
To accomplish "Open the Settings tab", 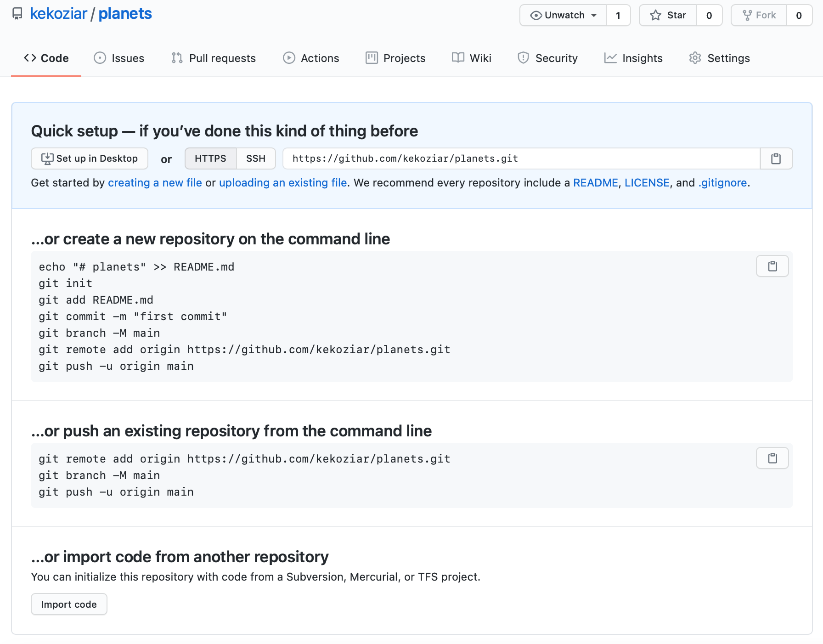I will pos(728,58).
